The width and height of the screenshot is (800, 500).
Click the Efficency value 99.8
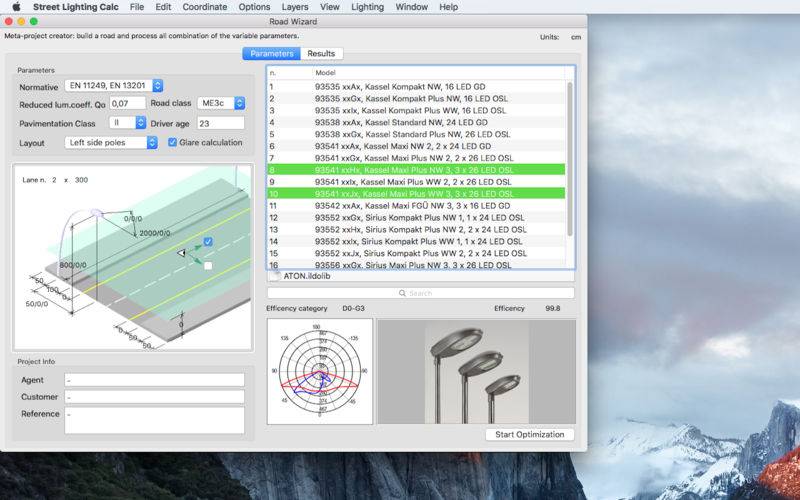tap(553, 308)
